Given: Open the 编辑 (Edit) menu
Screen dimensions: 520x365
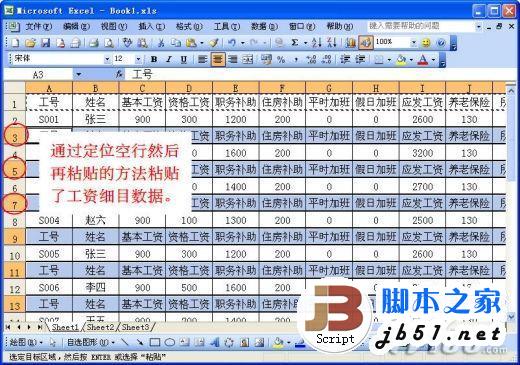Looking at the screenshot, I should pyautogui.click(x=76, y=26).
